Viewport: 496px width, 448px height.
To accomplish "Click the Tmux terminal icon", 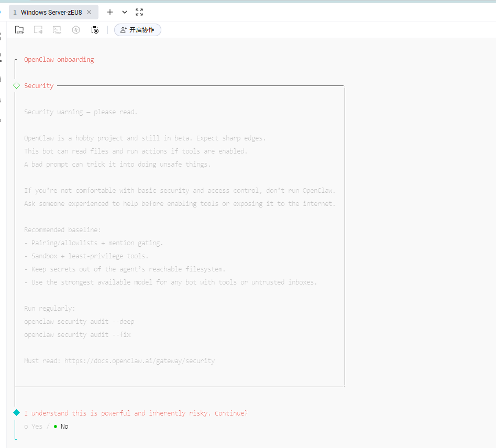I will [x=57, y=30].
